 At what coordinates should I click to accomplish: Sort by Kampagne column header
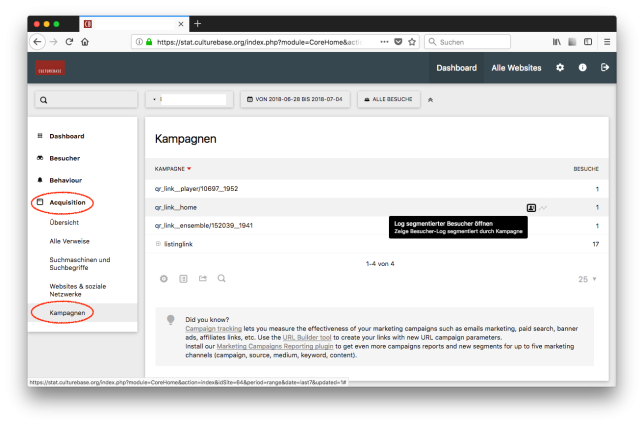pyautogui.click(x=172, y=169)
